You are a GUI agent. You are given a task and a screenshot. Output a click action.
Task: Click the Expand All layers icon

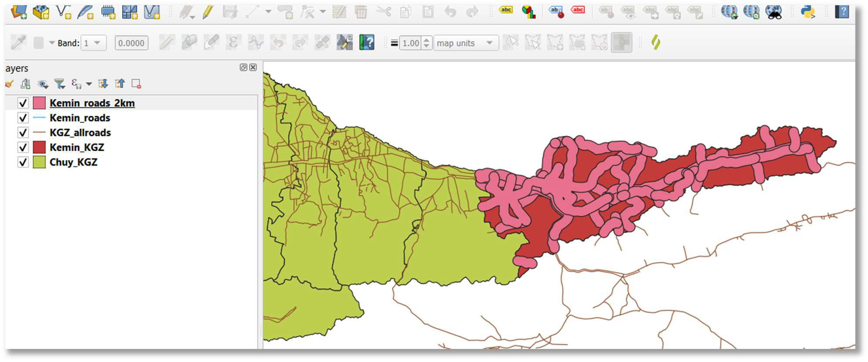point(103,84)
